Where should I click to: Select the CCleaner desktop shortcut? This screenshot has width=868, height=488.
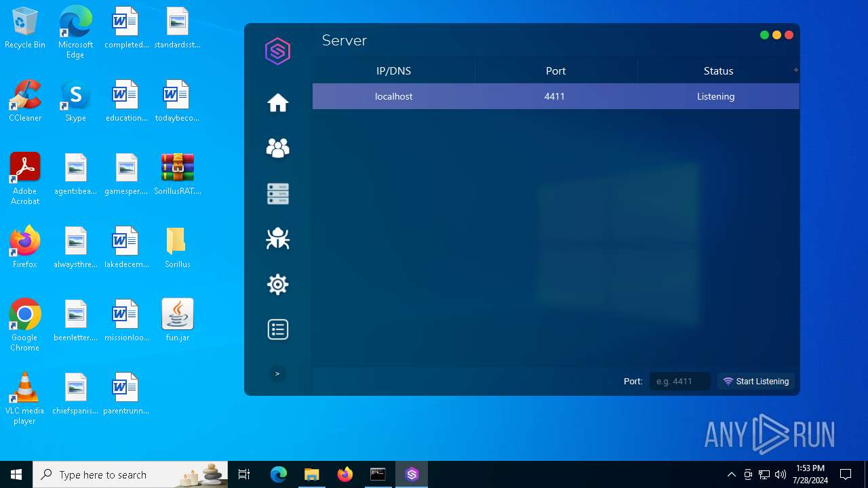(x=25, y=102)
